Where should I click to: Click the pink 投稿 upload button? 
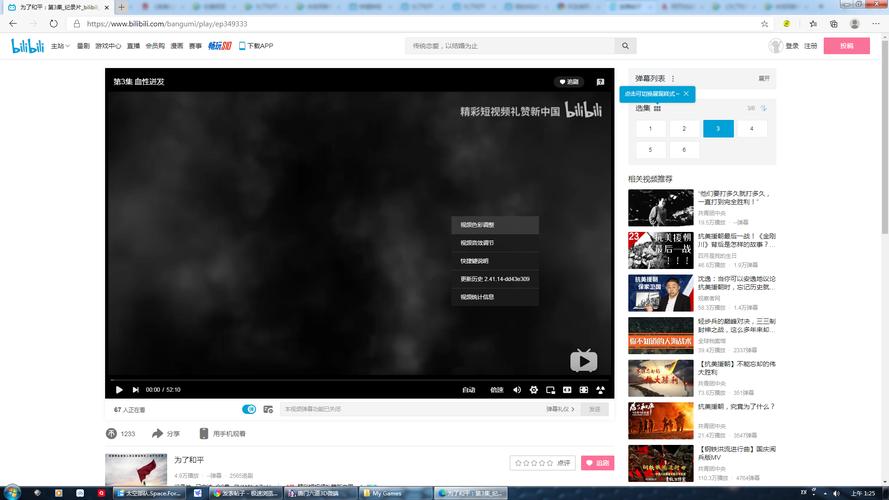click(846, 46)
